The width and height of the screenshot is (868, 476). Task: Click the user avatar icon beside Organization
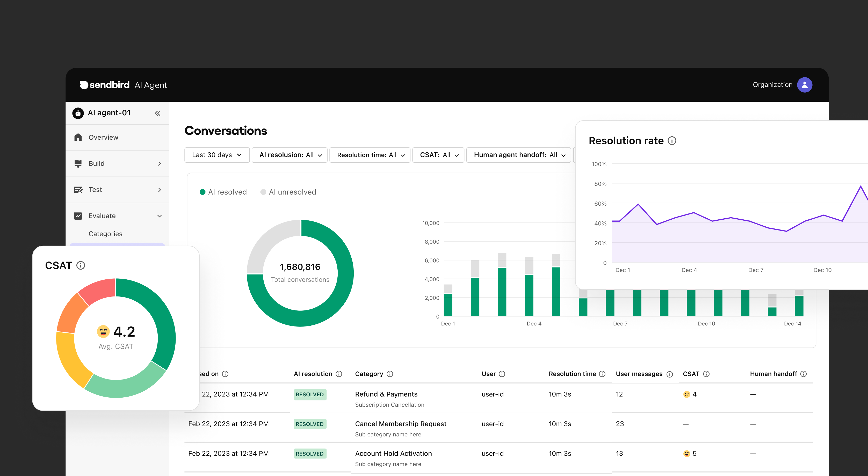[804, 85]
